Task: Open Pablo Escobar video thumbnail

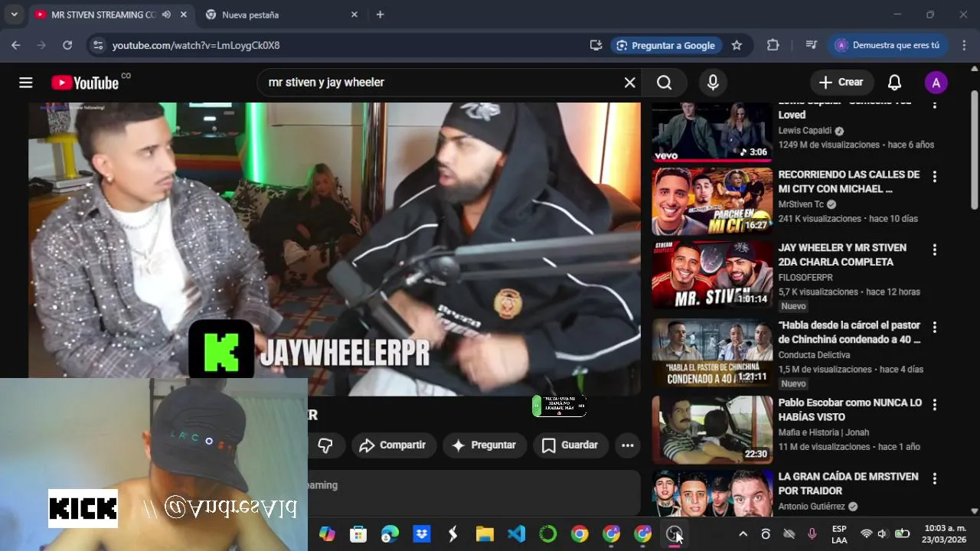Action: coord(713,429)
